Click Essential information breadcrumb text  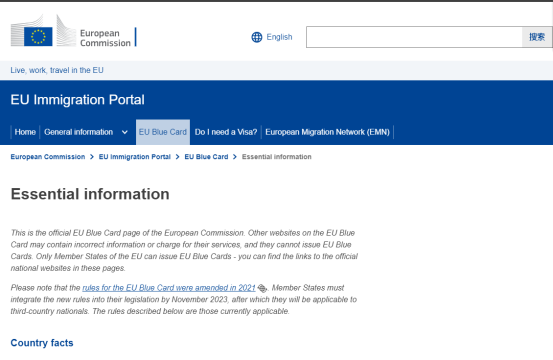[276, 157]
